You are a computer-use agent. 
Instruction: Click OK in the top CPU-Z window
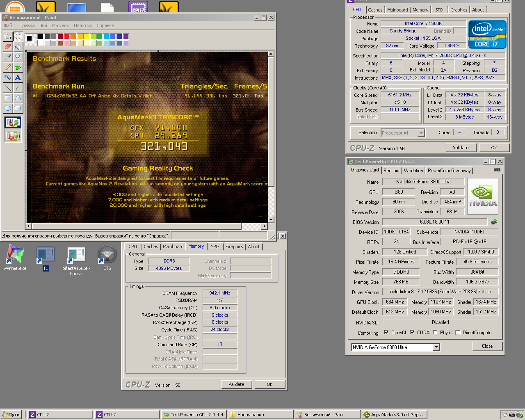[494, 148]
